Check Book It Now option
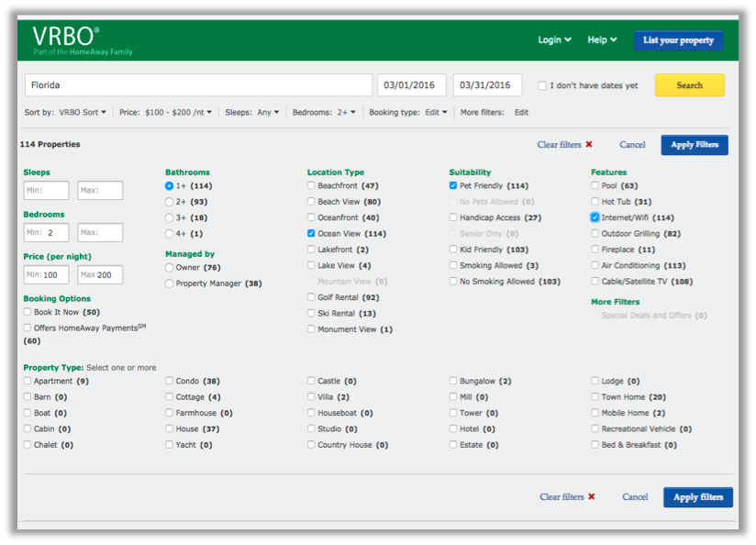The width and height of the screenshot is (756, 545). (x=28, y=312)
